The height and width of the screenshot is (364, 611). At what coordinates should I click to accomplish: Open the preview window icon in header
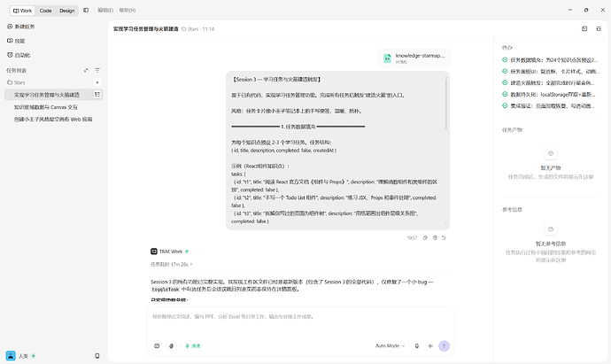[x=584, y=29]
